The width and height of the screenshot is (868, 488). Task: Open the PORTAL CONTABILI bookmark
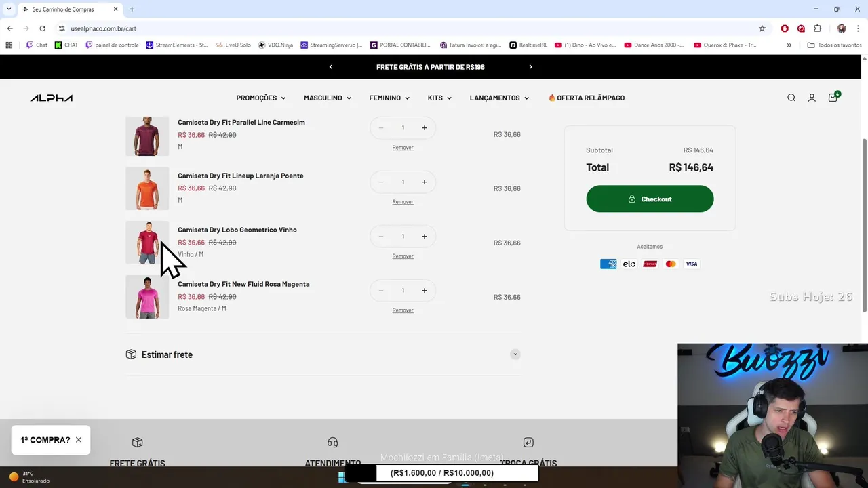[x=400, y=45]
